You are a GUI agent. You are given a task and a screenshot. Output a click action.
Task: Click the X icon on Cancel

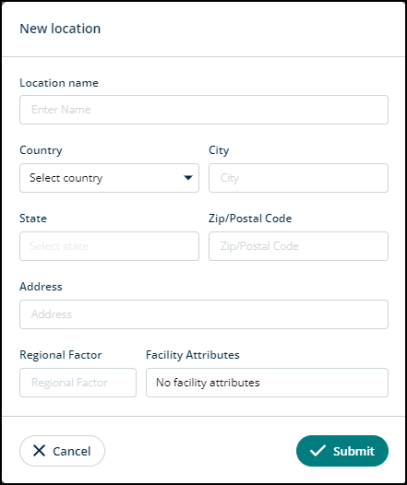[x=39, y=451]
